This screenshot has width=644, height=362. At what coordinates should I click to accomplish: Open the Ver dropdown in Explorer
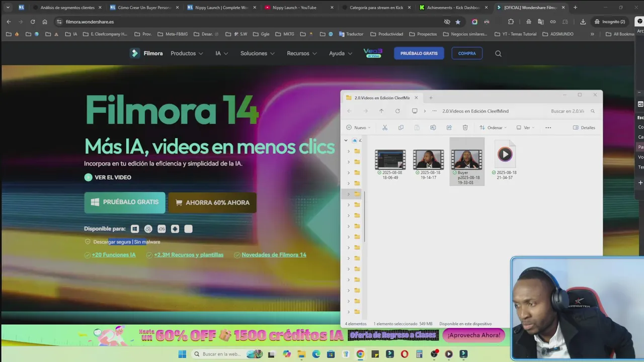coord(525,128)
